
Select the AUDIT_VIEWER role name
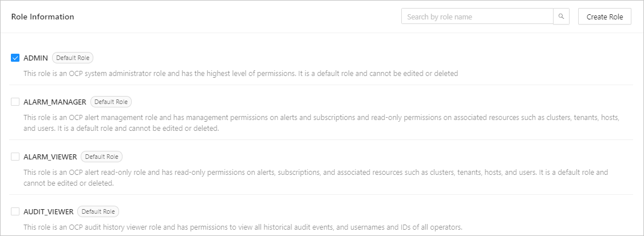48,211
